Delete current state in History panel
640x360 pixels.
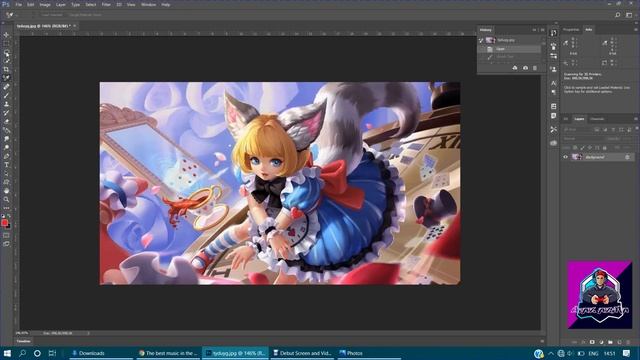535,68
